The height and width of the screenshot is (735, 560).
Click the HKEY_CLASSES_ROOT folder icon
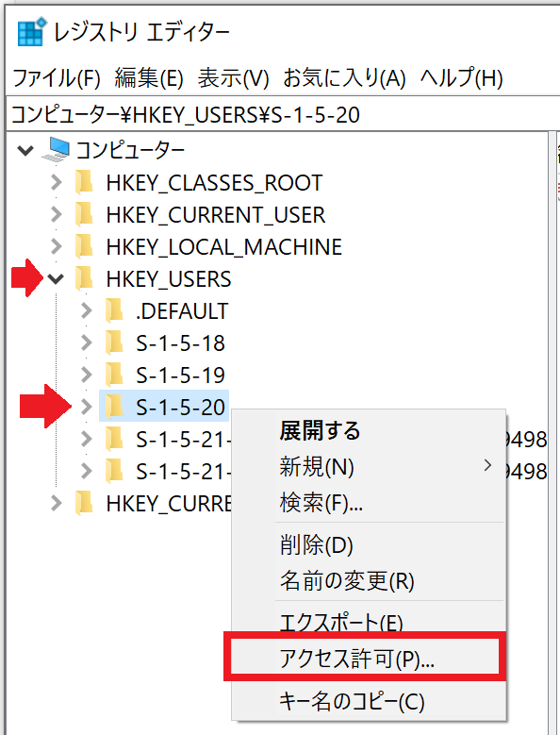click(84, 182)
